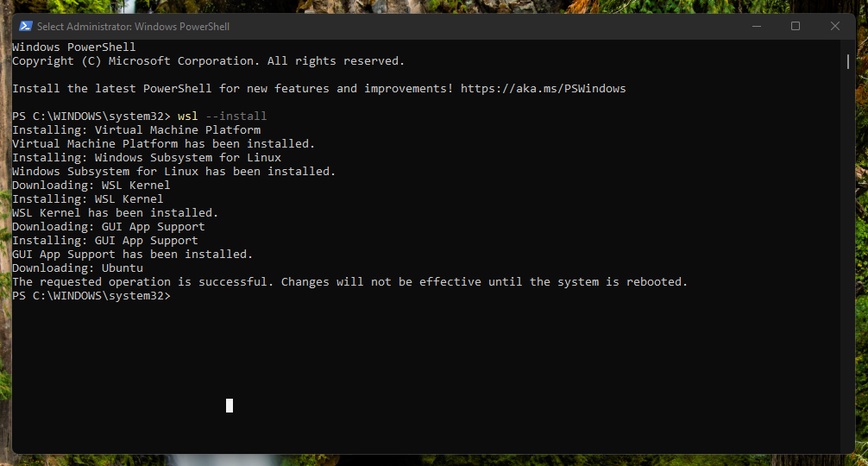Minimize the PowerShell window
This screenshot has width=868, height=466.
756,27
